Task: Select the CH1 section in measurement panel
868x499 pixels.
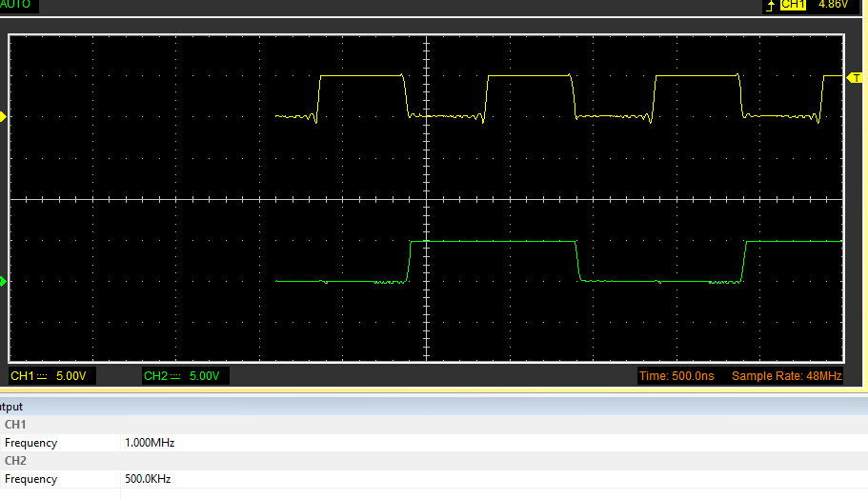Action: tap(15, 425)
